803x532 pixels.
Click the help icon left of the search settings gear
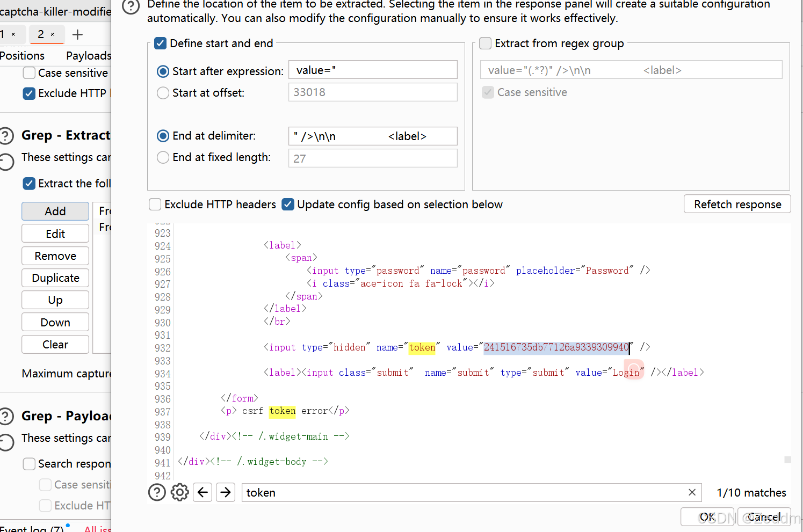tap(157, 492)
